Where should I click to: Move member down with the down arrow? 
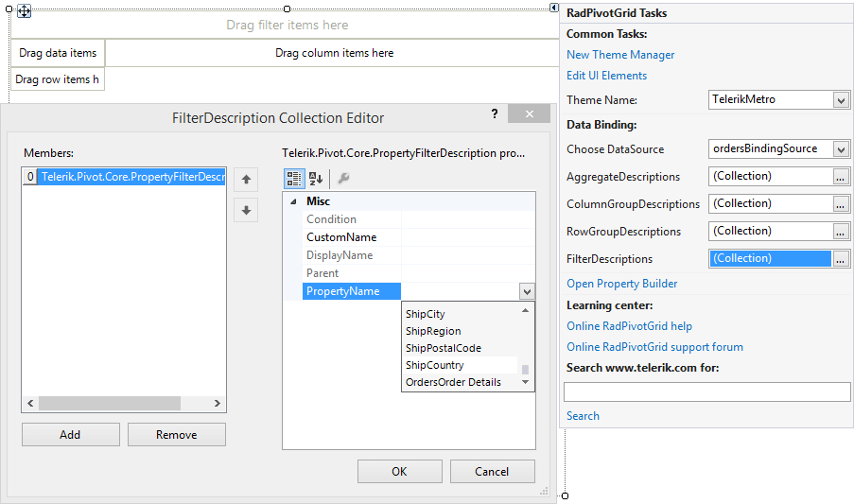246,210
